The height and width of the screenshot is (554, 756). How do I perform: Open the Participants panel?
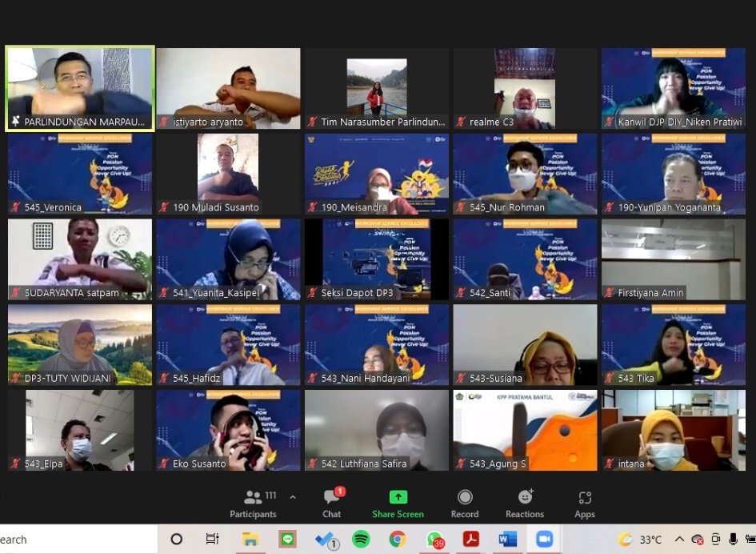point(253,504)
